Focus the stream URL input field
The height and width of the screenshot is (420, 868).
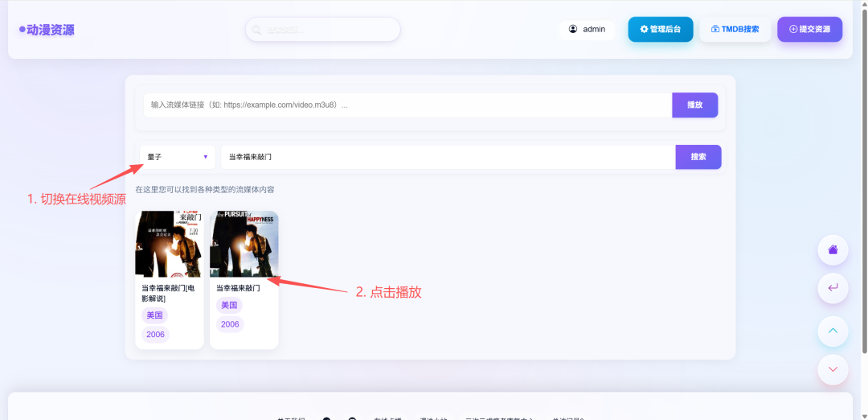[407, 105]
